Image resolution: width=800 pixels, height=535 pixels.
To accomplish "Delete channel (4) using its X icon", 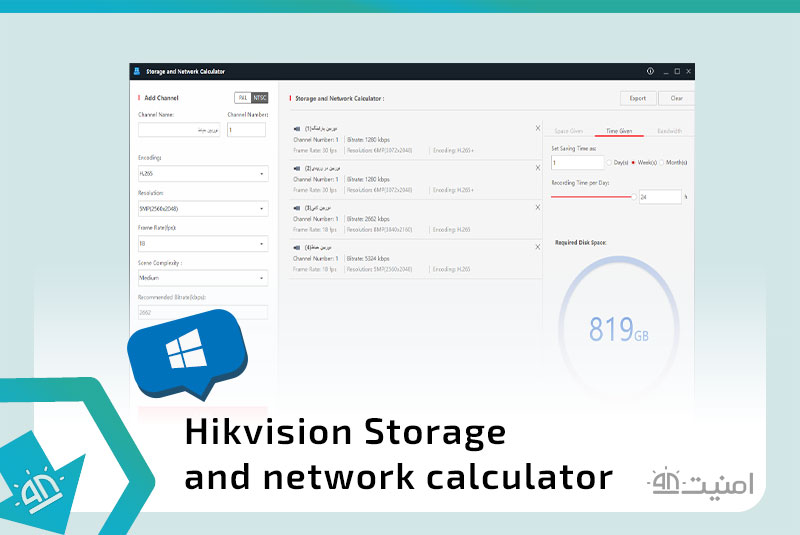I will click(x=538, y=247).
